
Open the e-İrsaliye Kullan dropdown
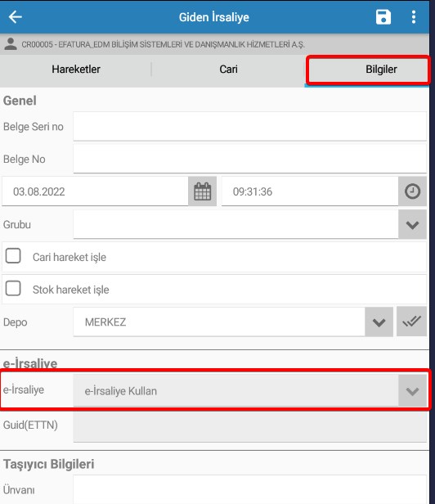coord(249,390)
